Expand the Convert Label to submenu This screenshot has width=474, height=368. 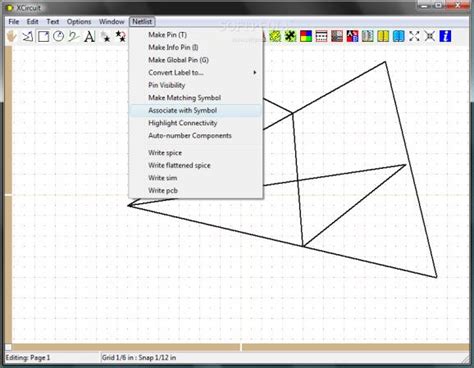coord(196,73)
